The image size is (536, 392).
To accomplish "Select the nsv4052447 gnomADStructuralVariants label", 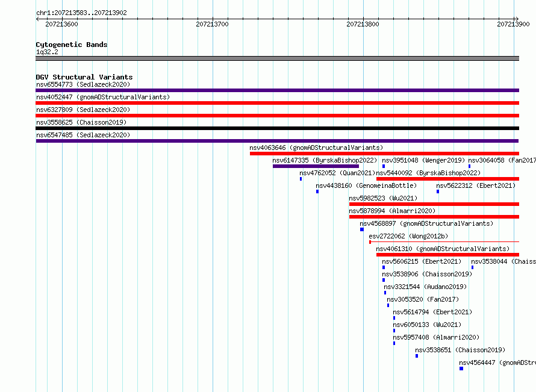I will (x=103, y=97).
